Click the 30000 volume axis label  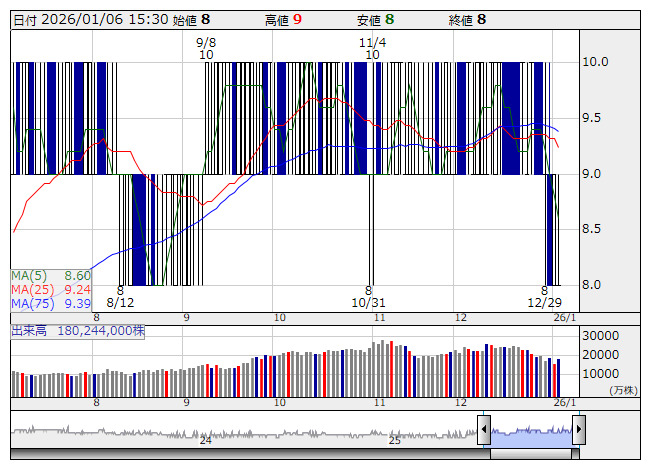[603, 336]
